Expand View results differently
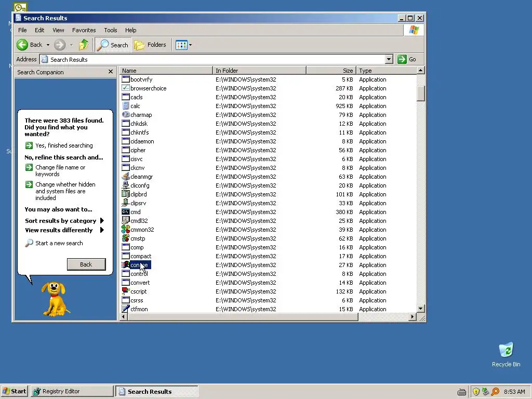Image resolution: width=532 pixels, height=399 pixels. click(64, 230)
